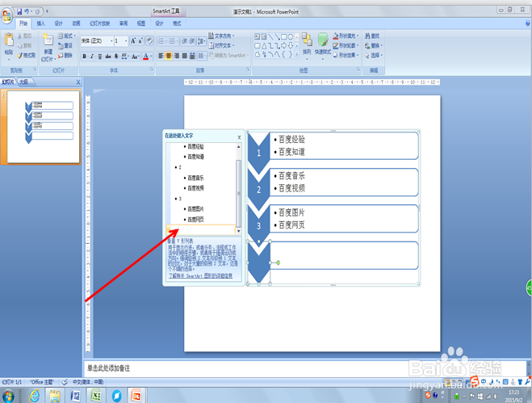The image size is (532, 403).
Task: Click the Format Painter (格式刷) brush
Action: click(x=27, y=55)
